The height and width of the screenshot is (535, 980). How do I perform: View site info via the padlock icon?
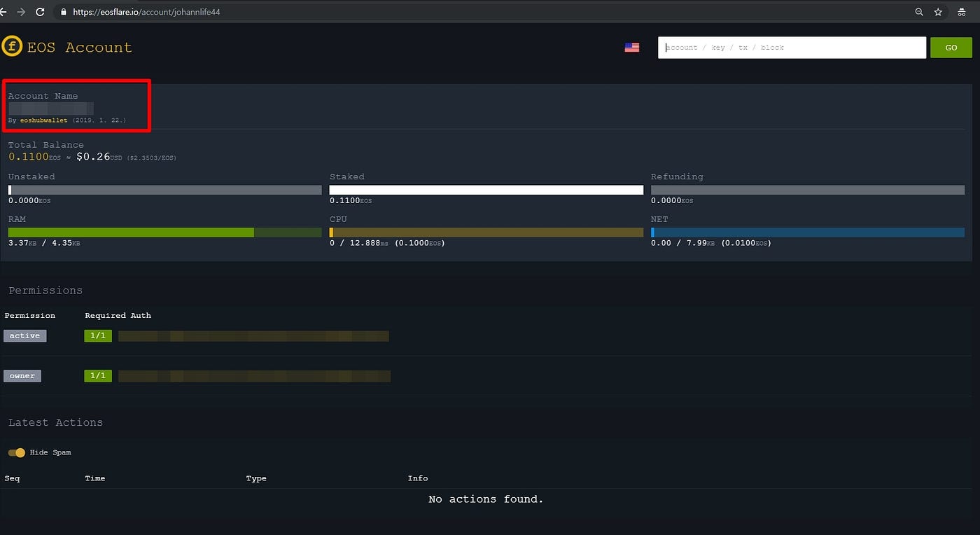[64, 12]
